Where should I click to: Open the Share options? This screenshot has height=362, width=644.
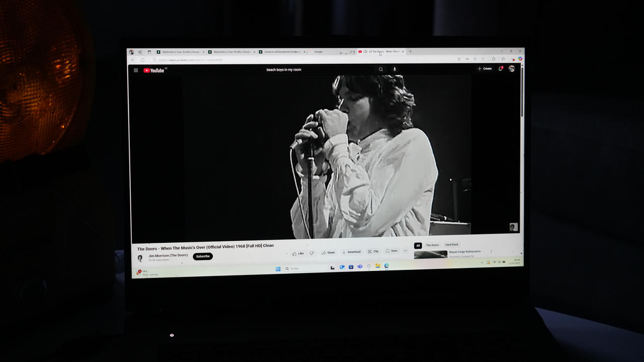pyautogui.click(x=328, y=252)
